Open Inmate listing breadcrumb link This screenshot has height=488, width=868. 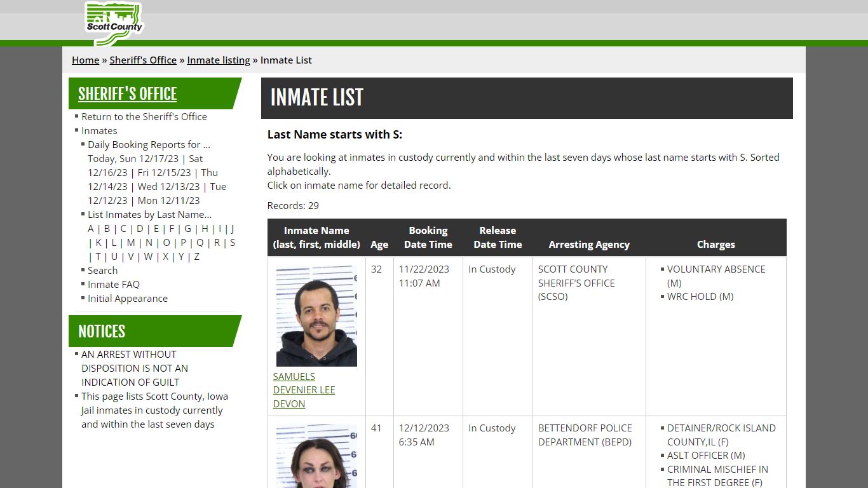click(219, 60)
